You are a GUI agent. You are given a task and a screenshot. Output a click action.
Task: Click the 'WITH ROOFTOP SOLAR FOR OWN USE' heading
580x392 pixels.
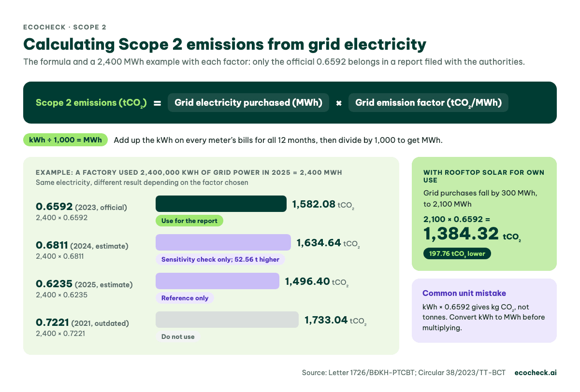pos(484,176)
